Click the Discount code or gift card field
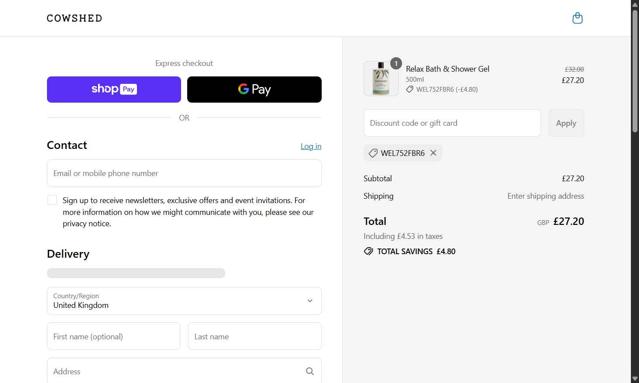The width and height of the screenshot is (639, 383). coord(452,123)
